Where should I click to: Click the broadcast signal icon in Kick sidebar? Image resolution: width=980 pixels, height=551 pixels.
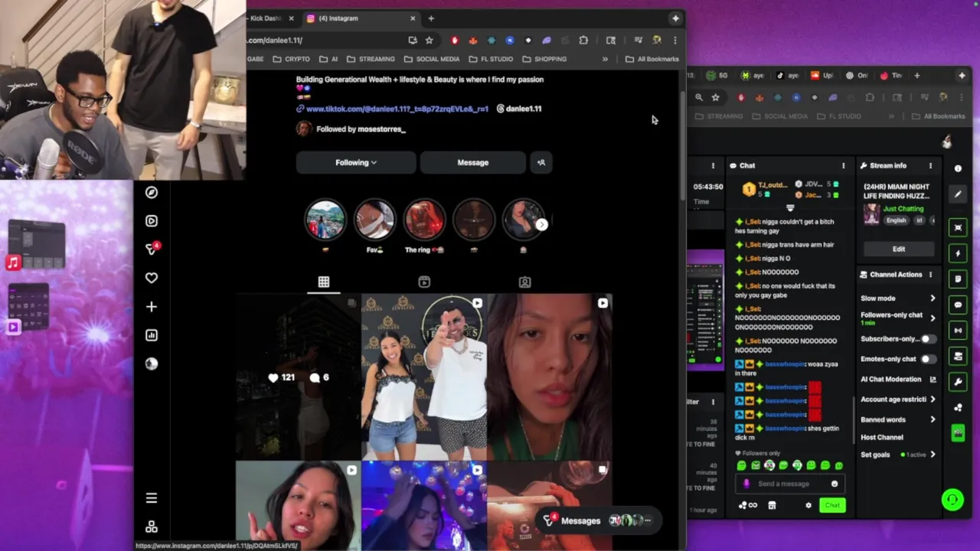[x=958, y=331]
